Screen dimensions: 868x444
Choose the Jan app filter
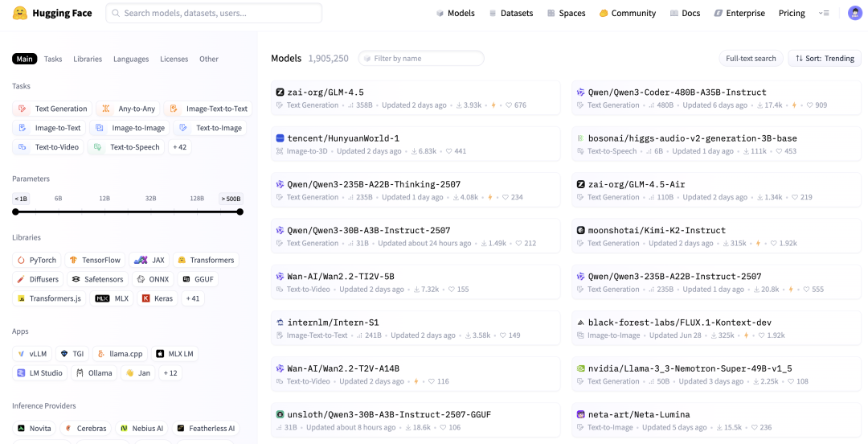pos(138,373)
